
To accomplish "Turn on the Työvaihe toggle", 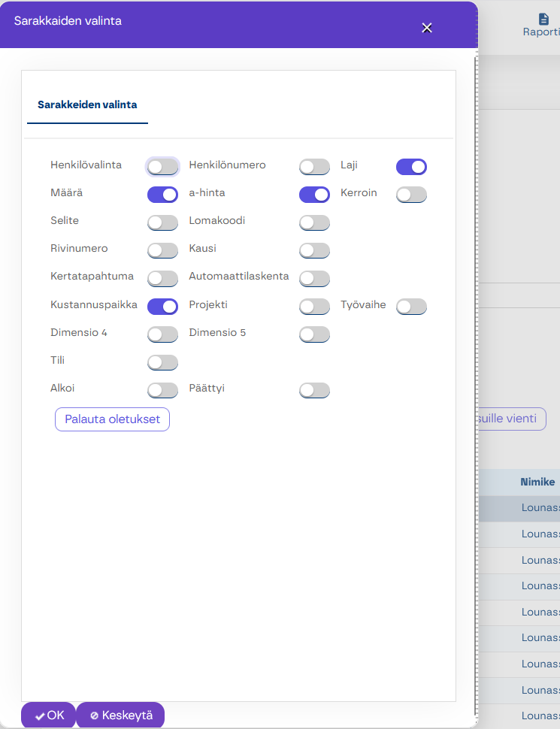I will pos(411,306).
